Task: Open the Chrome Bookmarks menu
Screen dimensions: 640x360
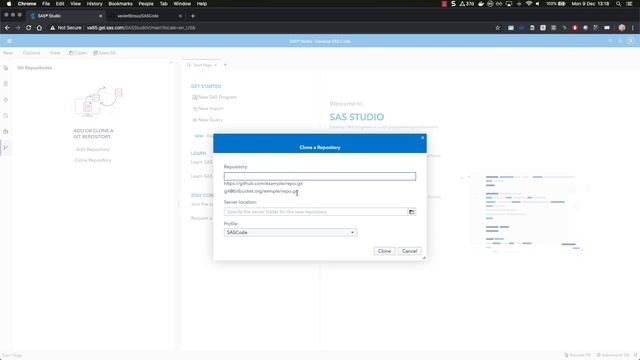Action: (120, 4)
